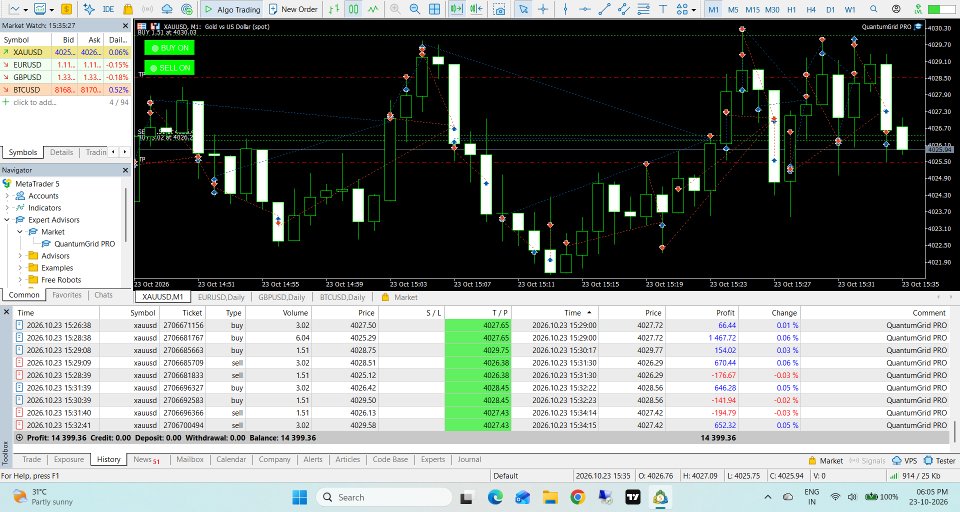Open the Journal toolbox tab
Image resolution: width=960 pixels, height=512 pixels.
click(470, 459)
